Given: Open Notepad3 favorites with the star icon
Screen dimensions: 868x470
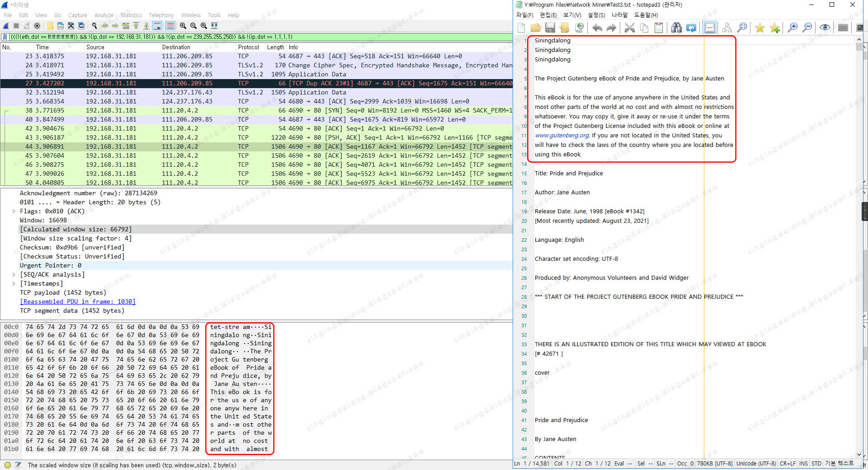Looking at the screenshot, I should (x=760, y=28).
